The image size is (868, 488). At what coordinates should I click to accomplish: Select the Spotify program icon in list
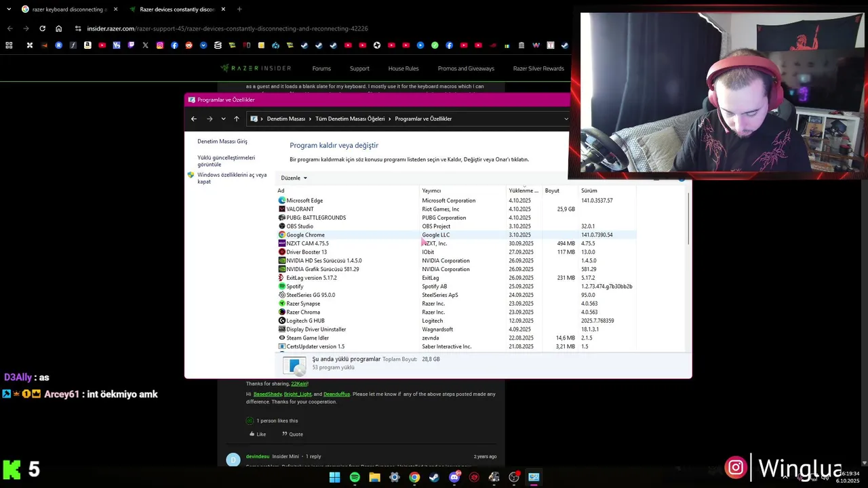pyautogui.click(x=282, y=287)
